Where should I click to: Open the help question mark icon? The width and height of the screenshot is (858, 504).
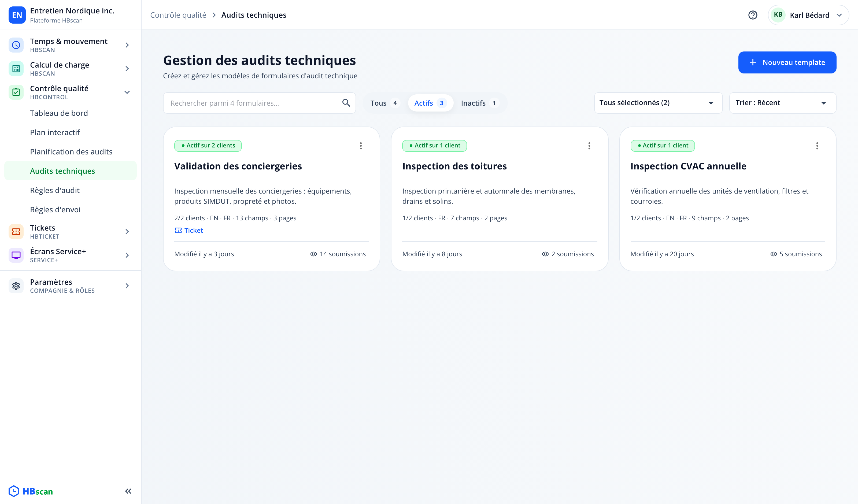click(752, 15)
